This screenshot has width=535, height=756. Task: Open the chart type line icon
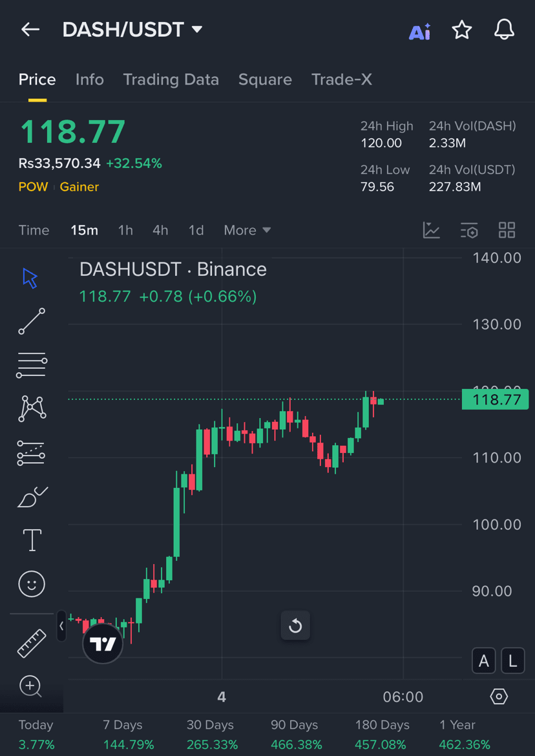point(432,231)
